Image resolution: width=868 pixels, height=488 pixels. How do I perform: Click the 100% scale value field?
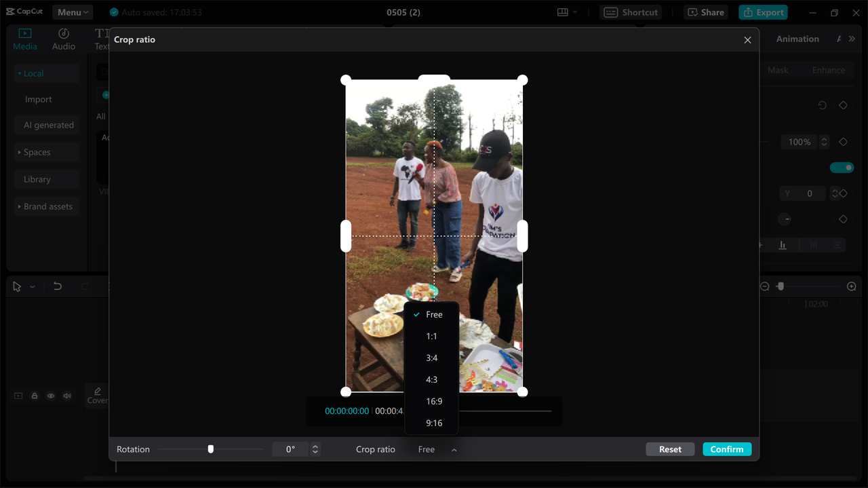[x=800, y=142]
